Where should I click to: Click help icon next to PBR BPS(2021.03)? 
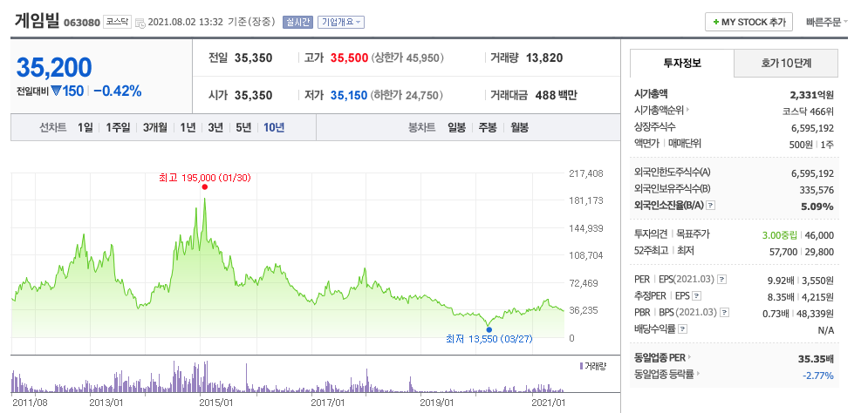point(725,313)
